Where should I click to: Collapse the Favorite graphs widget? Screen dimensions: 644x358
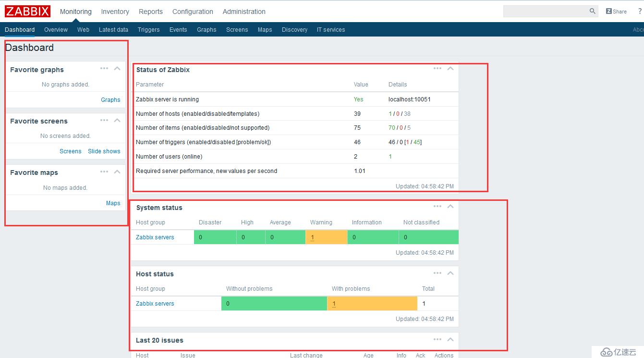[x=117, y=68]
